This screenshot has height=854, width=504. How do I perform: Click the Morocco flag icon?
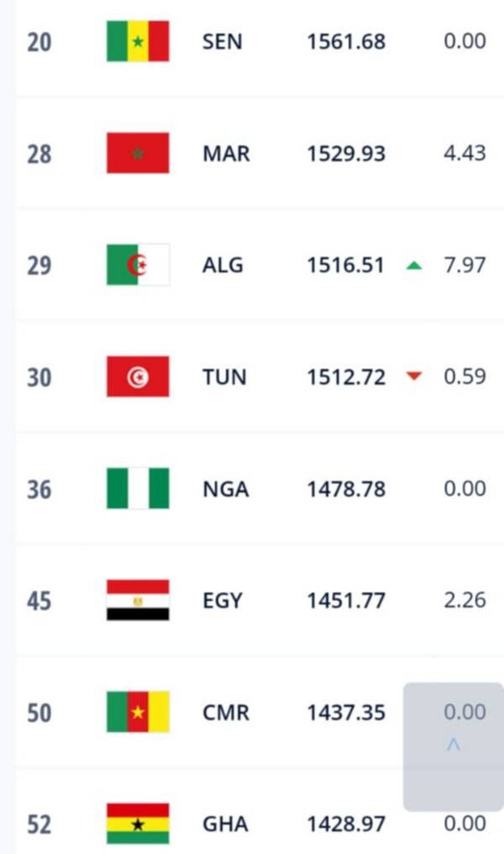click(138, 153)
